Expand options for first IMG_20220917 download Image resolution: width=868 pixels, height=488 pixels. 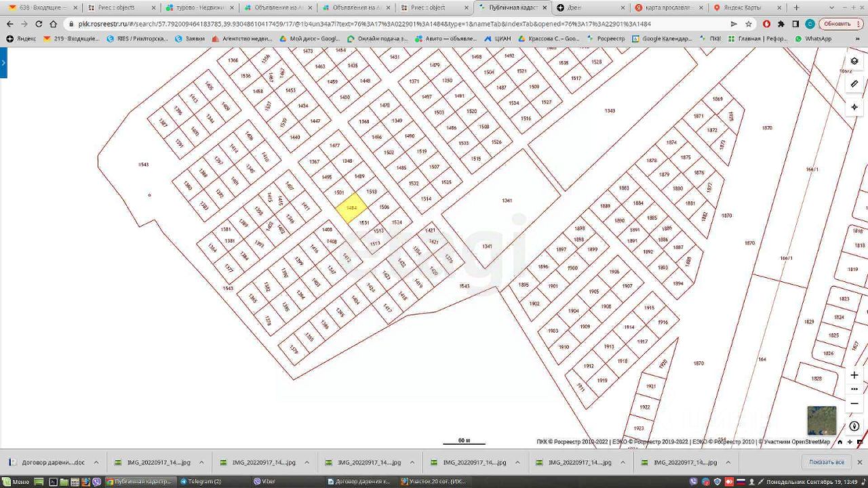pyautogui.click(x=201, y=462)
